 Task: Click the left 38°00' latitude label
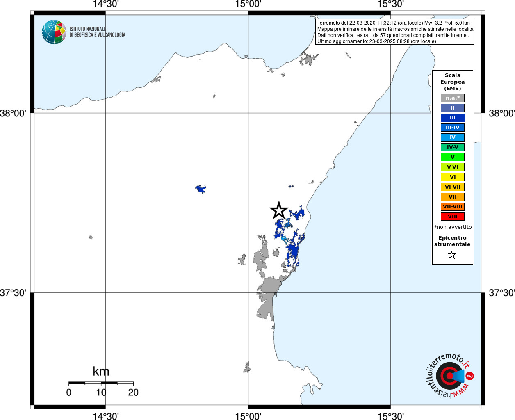click(x=13, y=113)
